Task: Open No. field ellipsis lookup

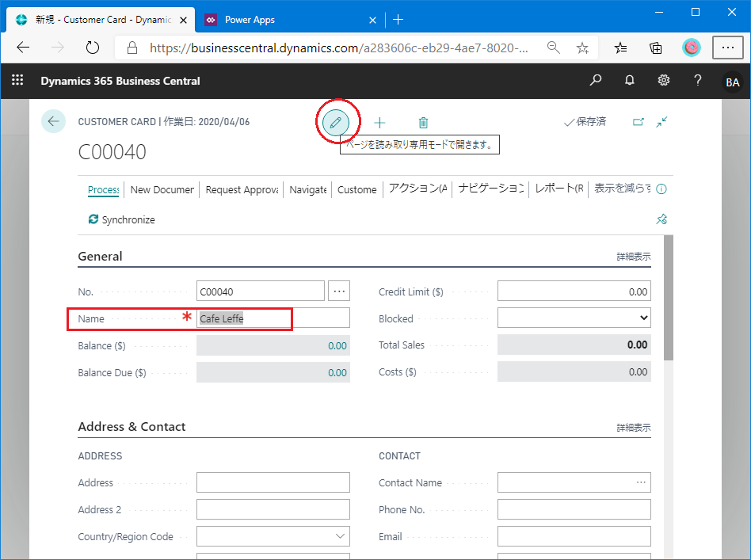Action: (339, 291)
